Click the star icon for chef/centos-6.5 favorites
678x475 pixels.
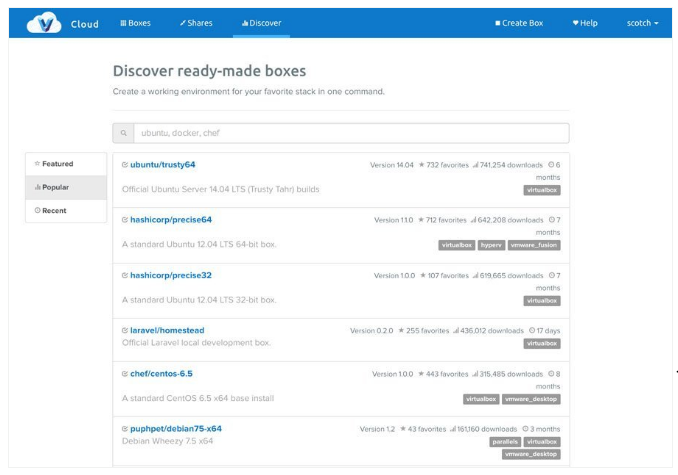pyautogui.click(x=421, y=373)
